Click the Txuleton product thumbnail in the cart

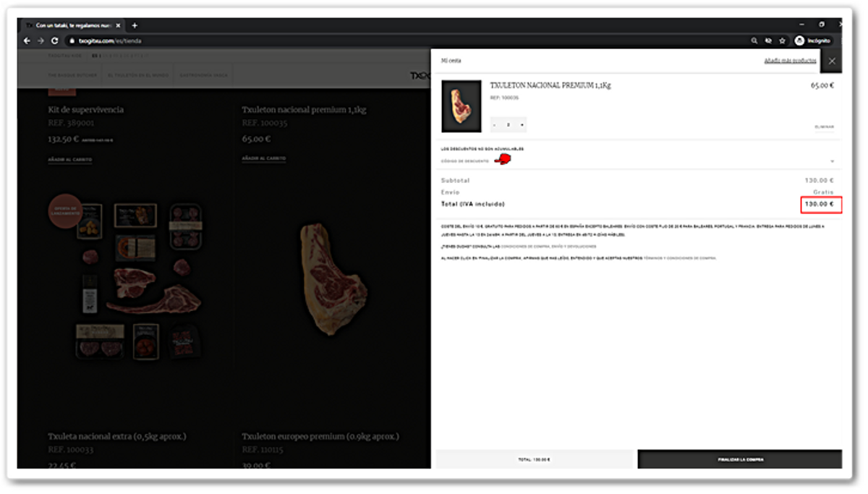coord(461,106)
